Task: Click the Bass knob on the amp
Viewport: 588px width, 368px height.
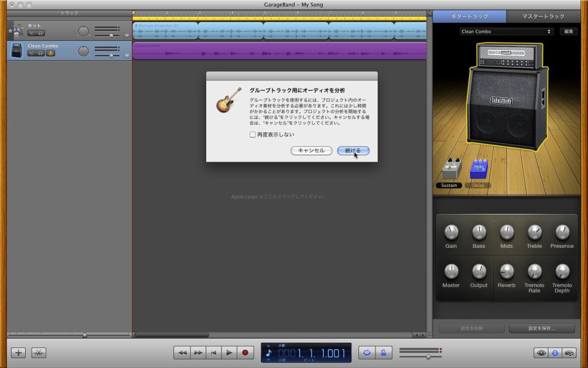Action: [x=479, y=232]
